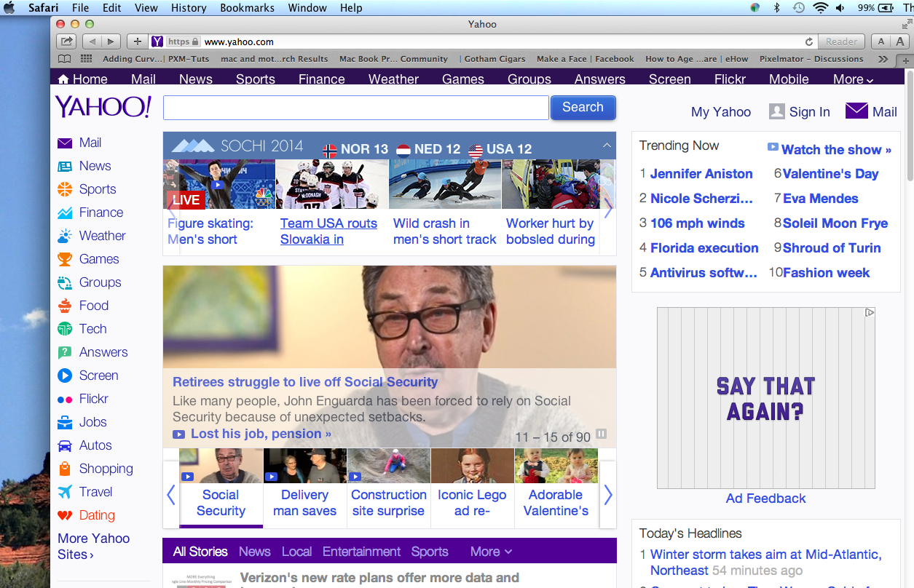
Task: Open the Reader button in address bar
Action: point(841,42)
